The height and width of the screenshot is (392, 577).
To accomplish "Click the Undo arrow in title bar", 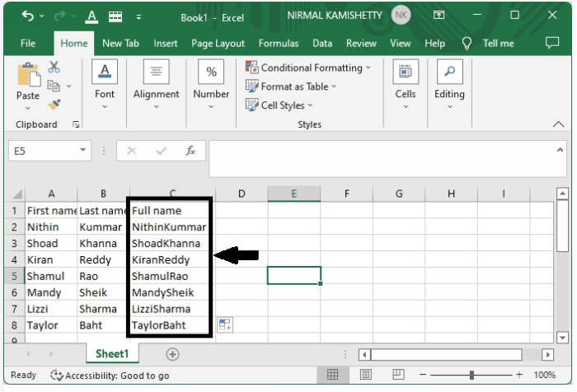I will coord(28,16).
